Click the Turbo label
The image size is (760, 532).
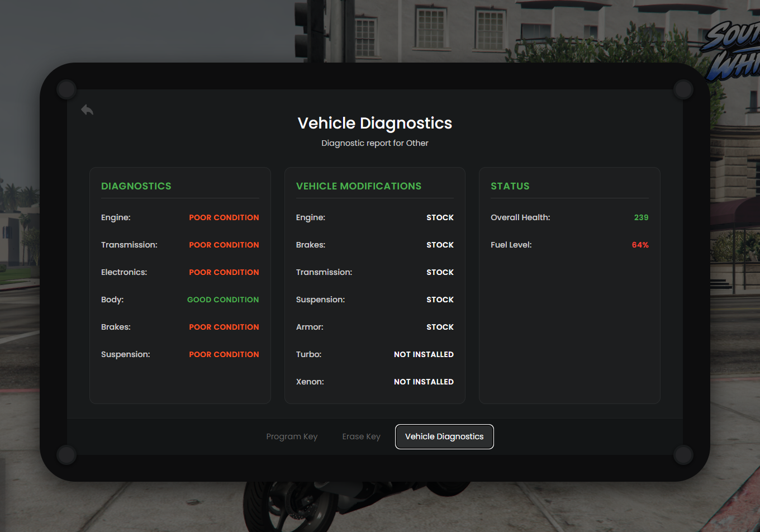(308, 354)
